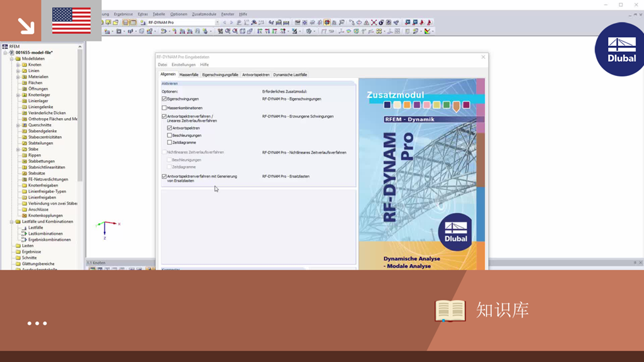The image size is (644, 362).
Task: Click the red X icon in the main toolbar
Action: coord(374,23)
